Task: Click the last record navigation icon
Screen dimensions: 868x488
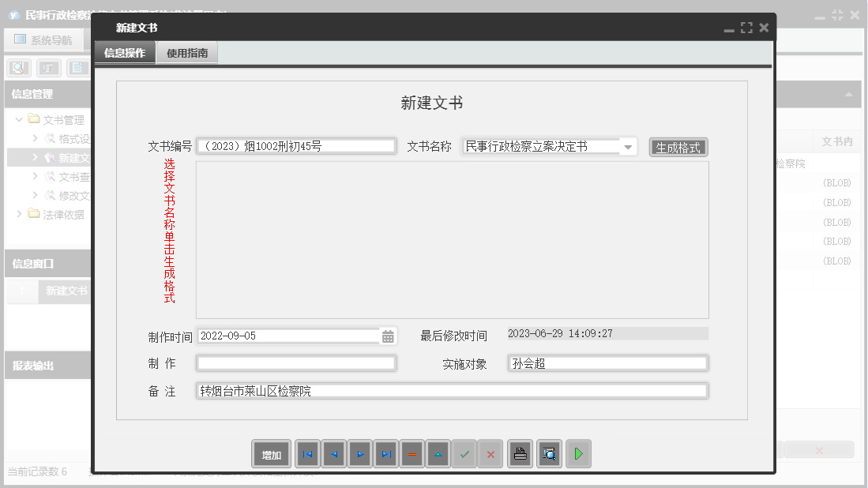Action: (x=385, y=453)
